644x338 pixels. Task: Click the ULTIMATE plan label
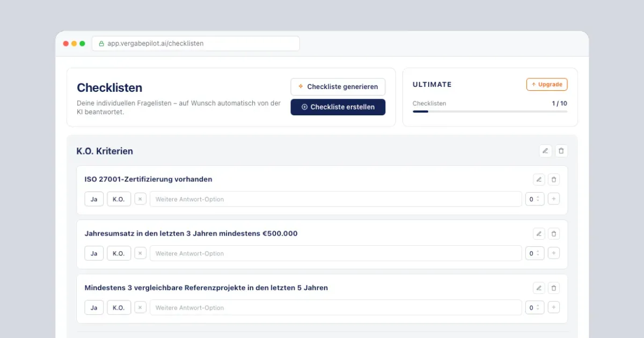point(432,84)
